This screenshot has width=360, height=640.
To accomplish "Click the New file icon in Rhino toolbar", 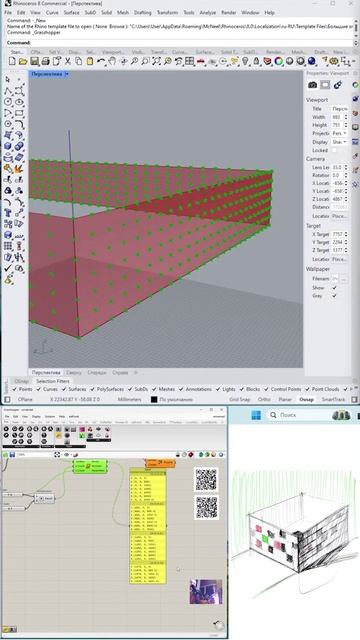I will pyautogui.click(x=12, y=61).
